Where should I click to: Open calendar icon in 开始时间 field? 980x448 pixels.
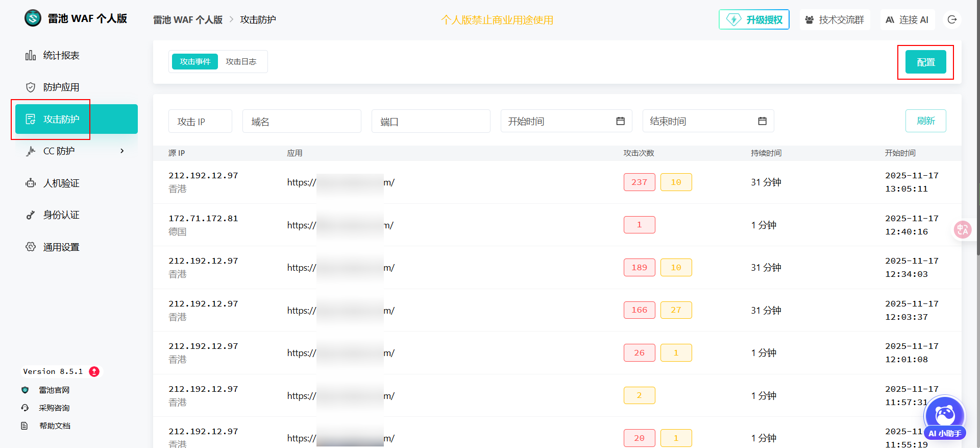(621, 121)
